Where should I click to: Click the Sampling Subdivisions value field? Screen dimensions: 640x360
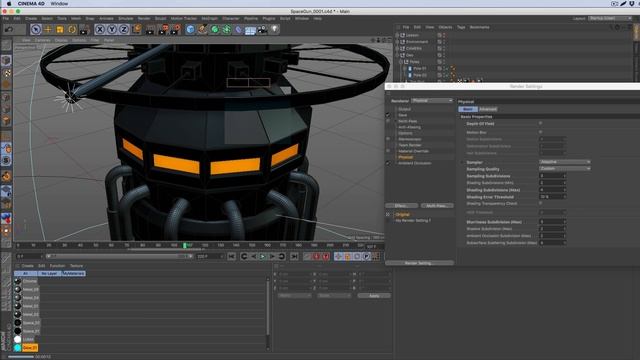tap(552, 176)
